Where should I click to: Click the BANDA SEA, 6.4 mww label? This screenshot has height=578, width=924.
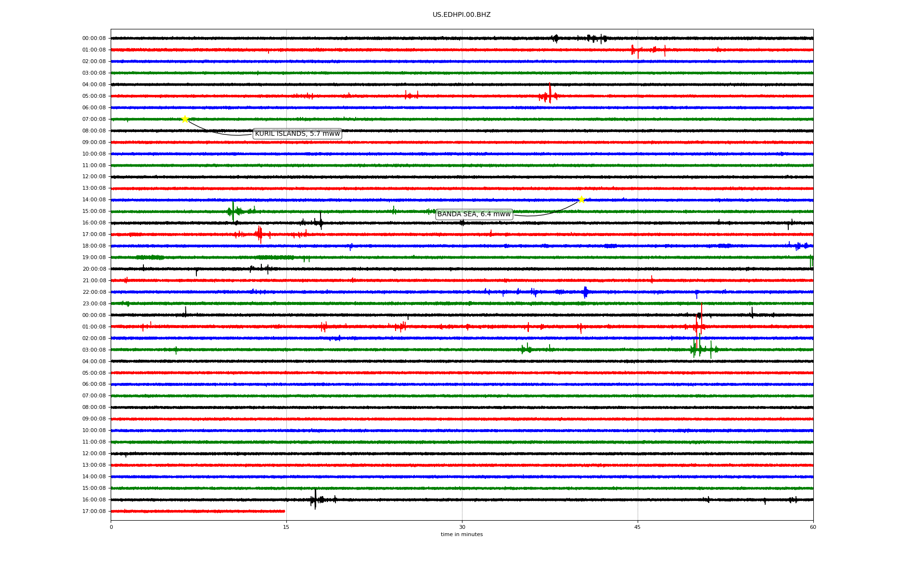(474, 214)
